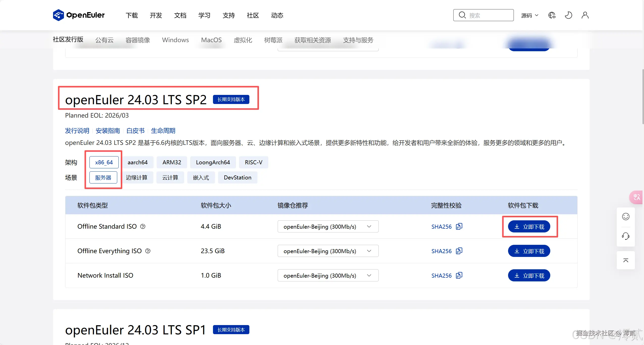The image size is (644, 345).
Task: Open customer support headset icon
Action: pos(626,236)
